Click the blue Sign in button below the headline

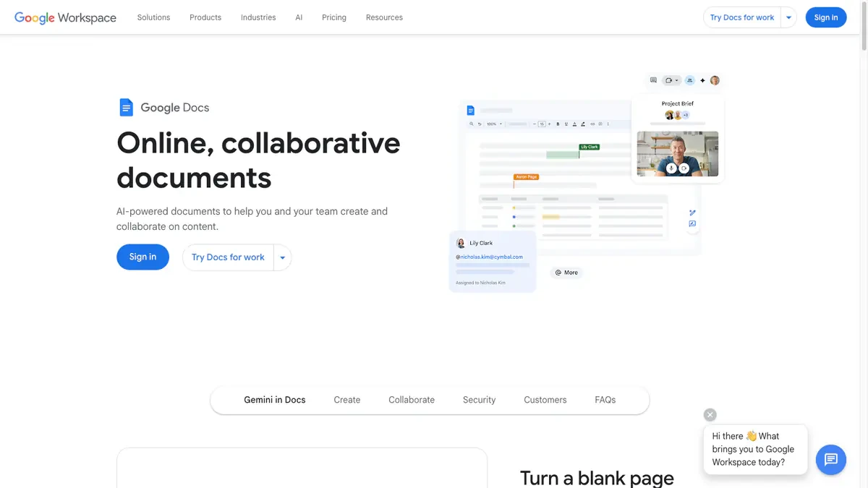[142, 257]
